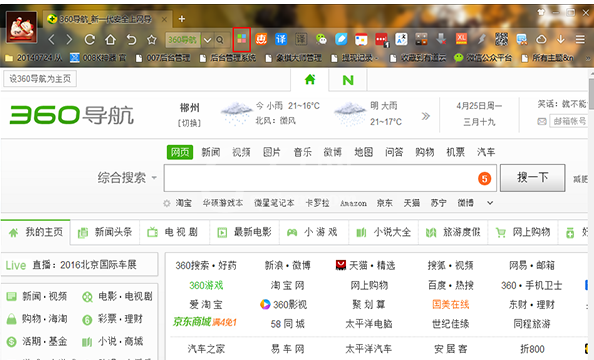Open the A文 translation extension icon

click(x=401, y=39)
